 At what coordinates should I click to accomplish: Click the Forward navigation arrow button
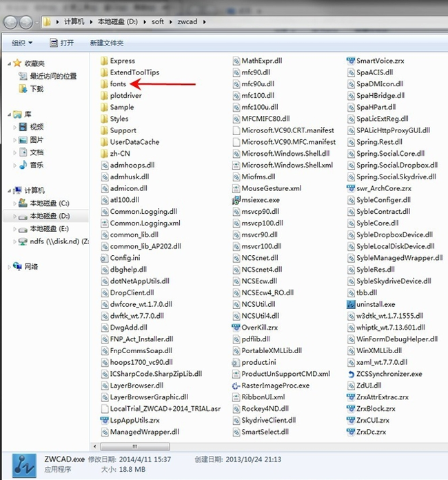pyautogui.click(x=26, y=22)
